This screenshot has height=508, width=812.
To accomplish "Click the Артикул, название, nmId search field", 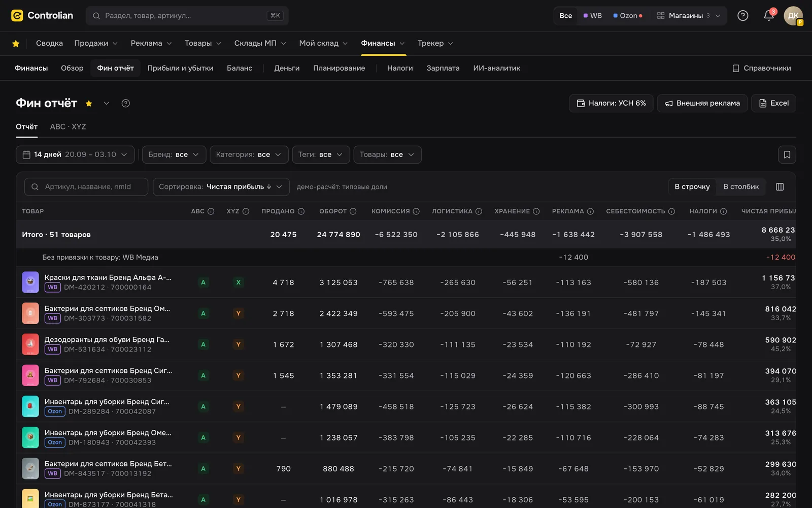I will [86, 187].
